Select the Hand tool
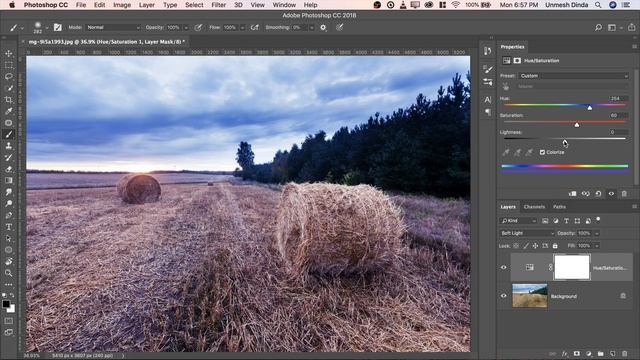Screen dimensions: 640x360 tap(9, 261)
